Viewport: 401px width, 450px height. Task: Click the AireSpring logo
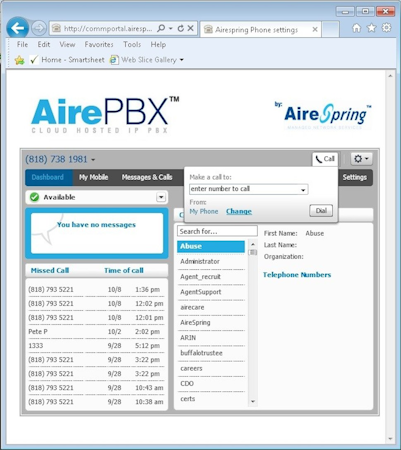(323, 115)
